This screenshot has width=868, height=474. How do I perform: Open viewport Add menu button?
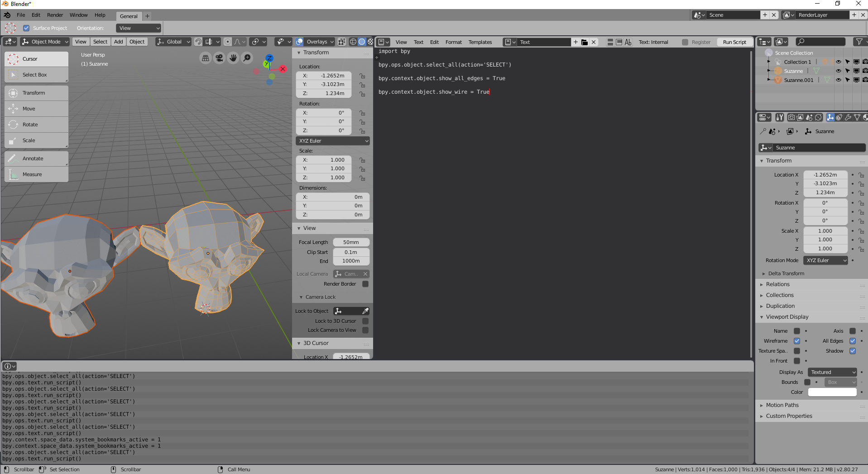tap(119, 42)
